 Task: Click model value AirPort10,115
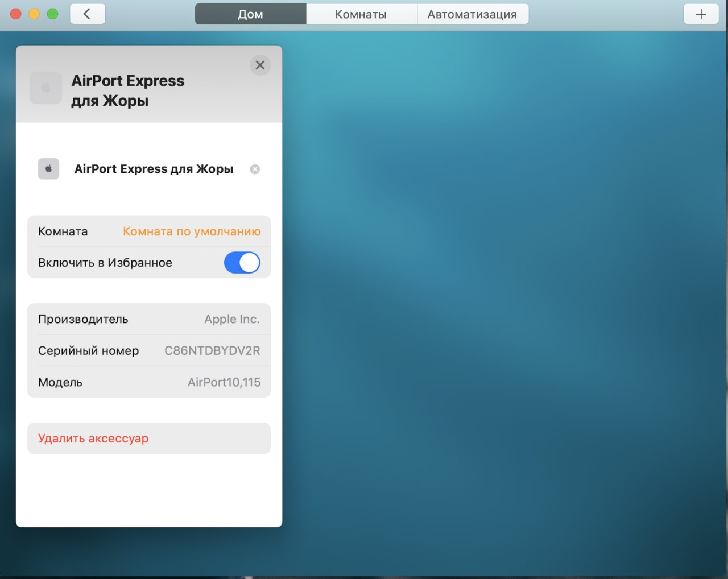pos(224,382)
